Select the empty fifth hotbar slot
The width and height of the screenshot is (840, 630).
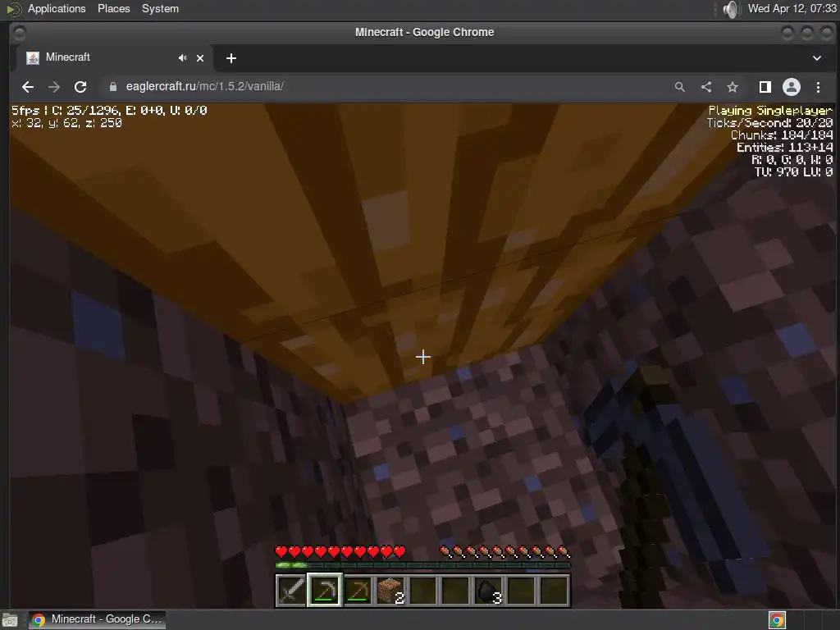[x=423, y=591]
